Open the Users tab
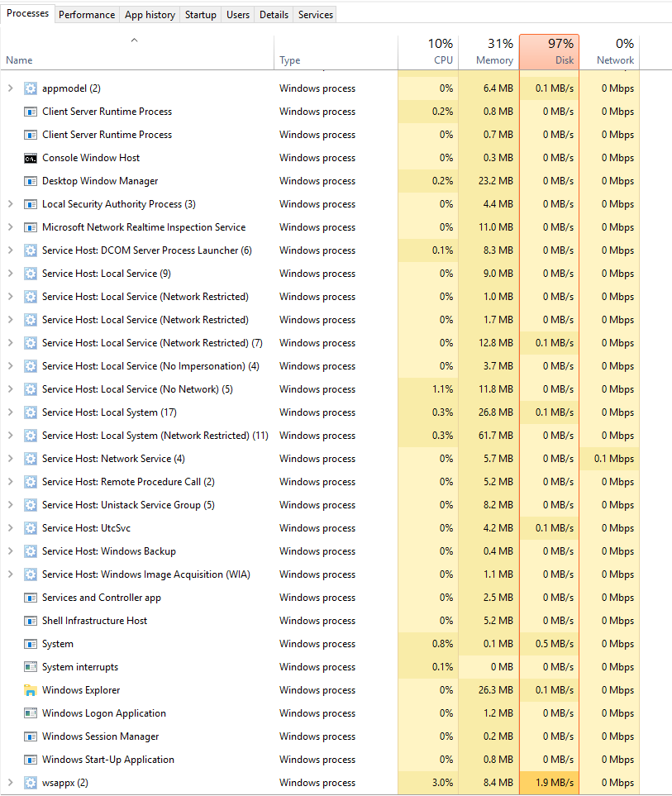 click(238, 15)
